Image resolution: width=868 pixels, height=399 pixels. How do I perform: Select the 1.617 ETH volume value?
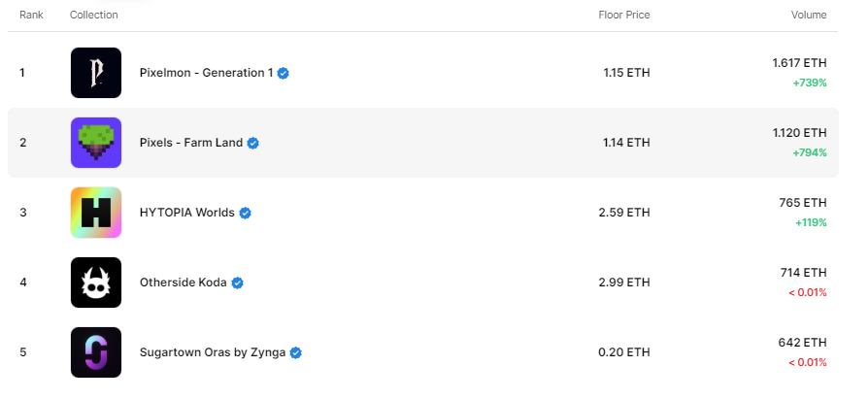click(x=799, y=63)
